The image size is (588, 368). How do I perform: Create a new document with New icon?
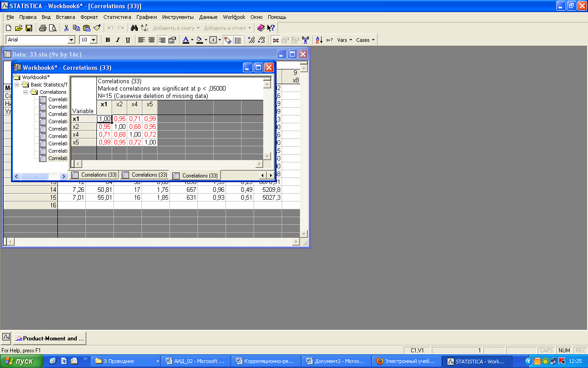coord(9,28)
